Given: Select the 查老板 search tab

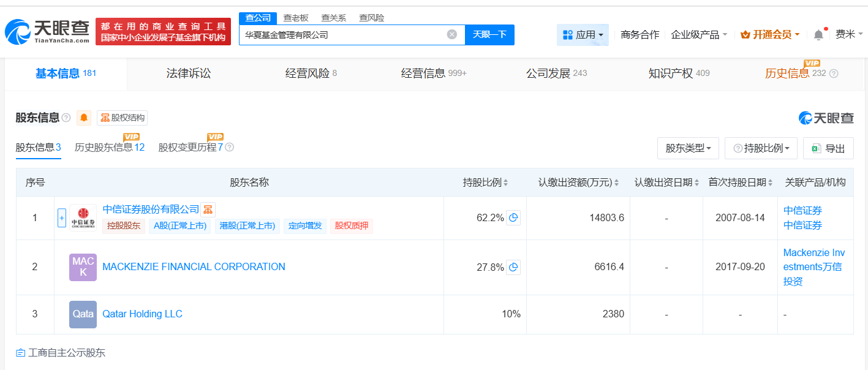Looking at the screenshot, I should click(x=296, y=18).
